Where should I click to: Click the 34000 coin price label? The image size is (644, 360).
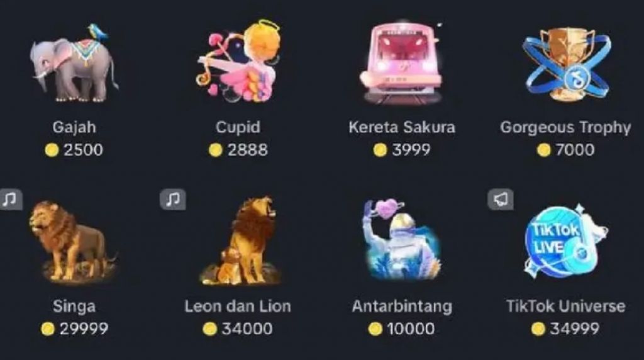[x=238, y=329]
